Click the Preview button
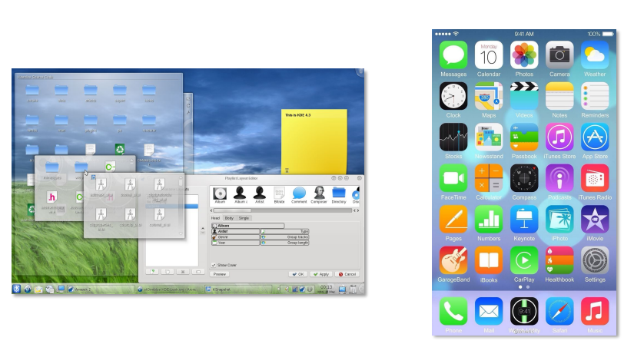The width and height of the screenshot is (644, 344). pos(220,274)
